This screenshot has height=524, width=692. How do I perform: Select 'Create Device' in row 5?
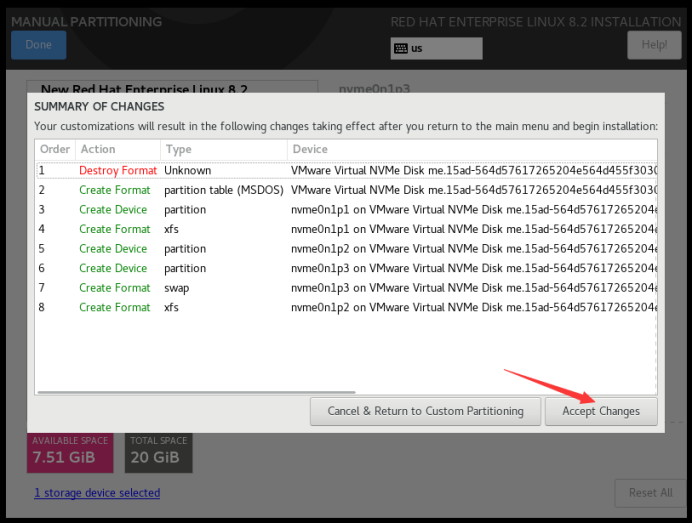113,249
